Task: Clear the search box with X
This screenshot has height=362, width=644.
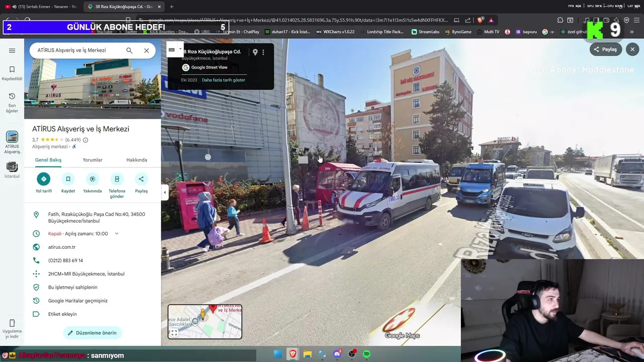Action: (x=146, y=50)
